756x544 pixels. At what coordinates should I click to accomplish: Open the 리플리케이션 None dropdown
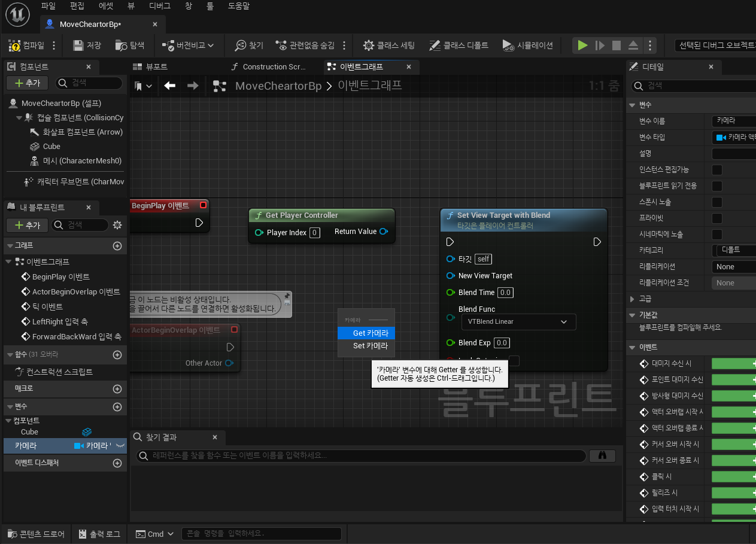point(734,267)
